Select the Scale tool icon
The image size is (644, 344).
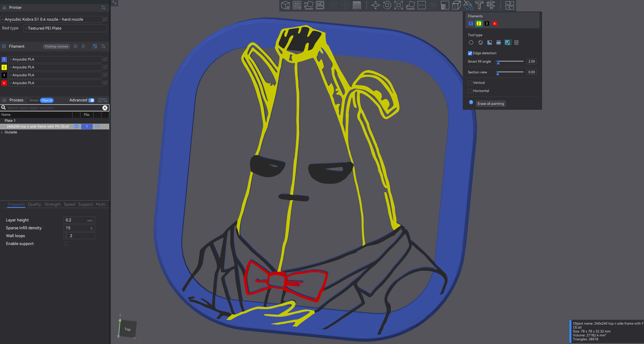point(399,5)
